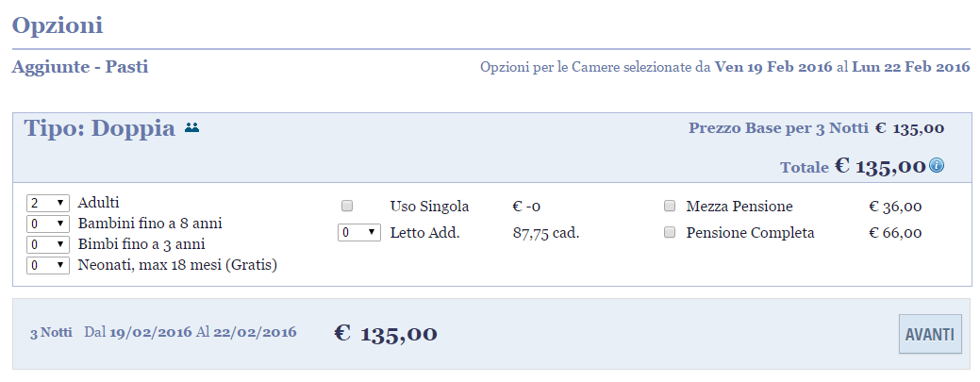Tick the Mezza Pensione checkbox

pos(670,206)
